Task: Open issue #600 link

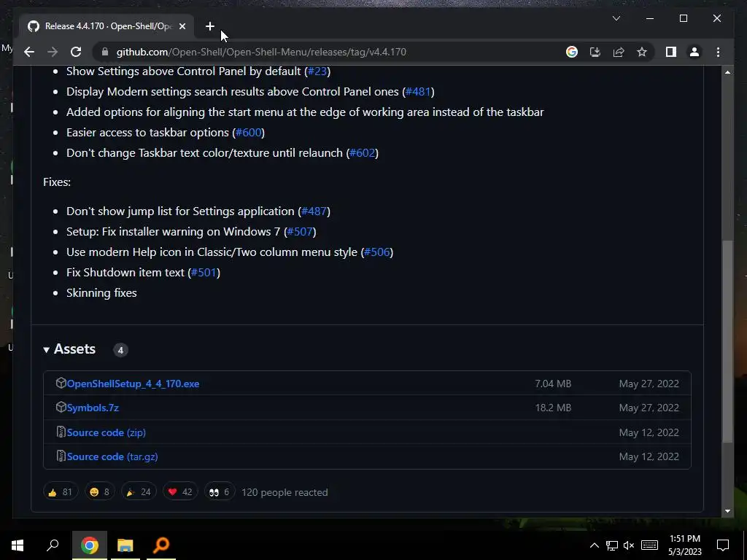Action: [248, 133]
